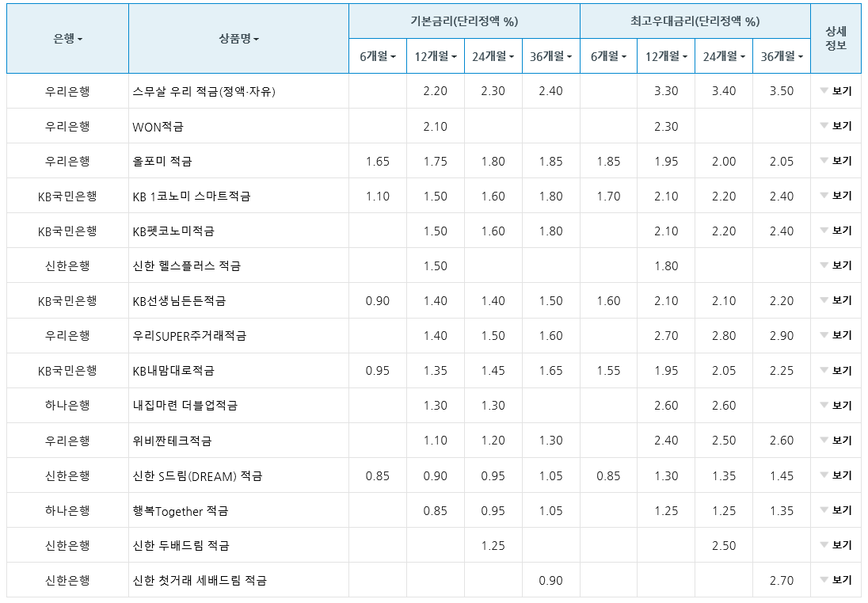Click 1.10 rate in KB 1코노미 row
868x603 pixels.
click(378, 197)
